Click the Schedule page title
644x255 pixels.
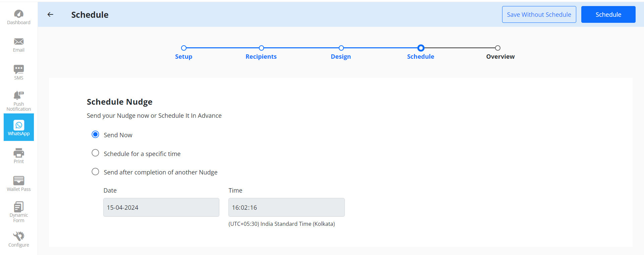[x=90, y=15]
